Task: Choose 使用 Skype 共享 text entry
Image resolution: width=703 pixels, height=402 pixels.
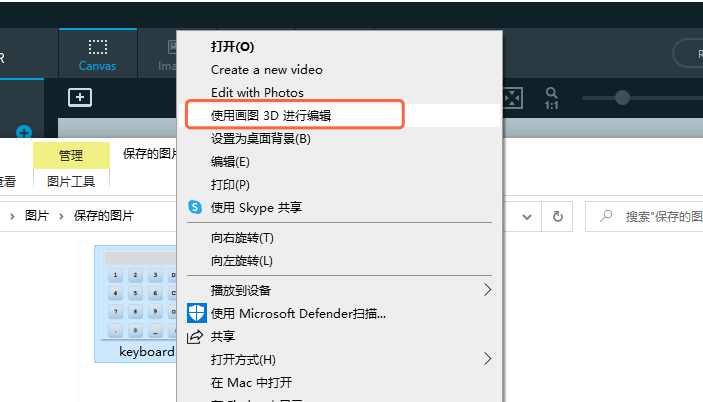Action: coord(256,207)
